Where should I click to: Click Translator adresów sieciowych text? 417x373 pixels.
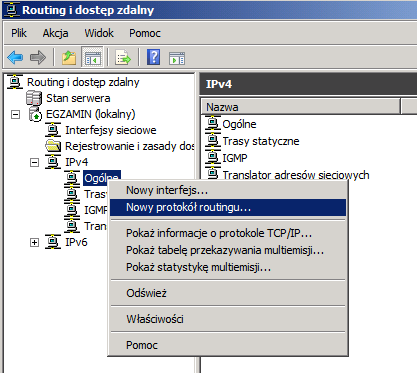296,175
